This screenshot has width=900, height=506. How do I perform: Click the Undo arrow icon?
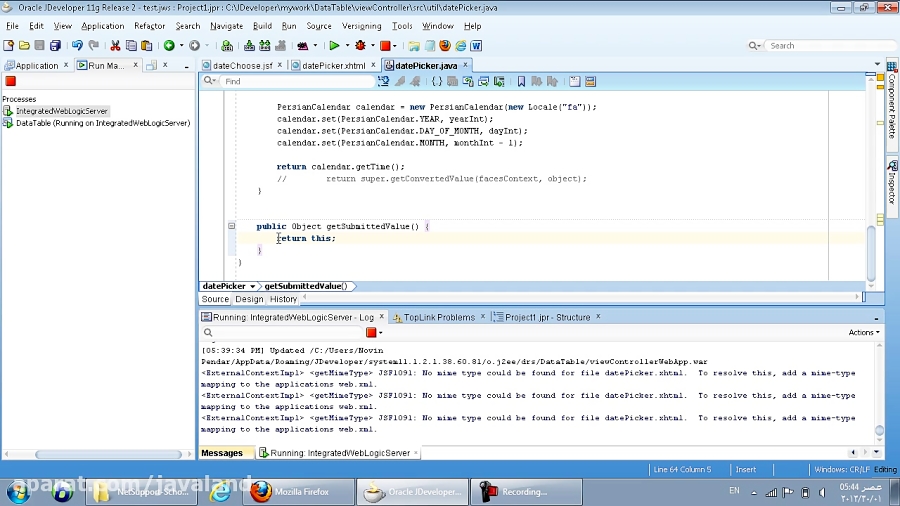(77, 45)
